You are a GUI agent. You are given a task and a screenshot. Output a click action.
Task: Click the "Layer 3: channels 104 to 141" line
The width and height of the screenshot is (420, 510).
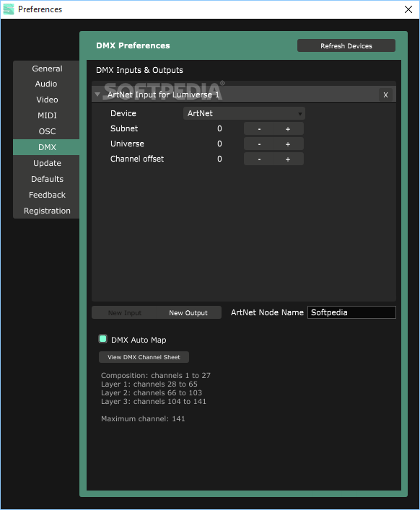tap(154, 402)
